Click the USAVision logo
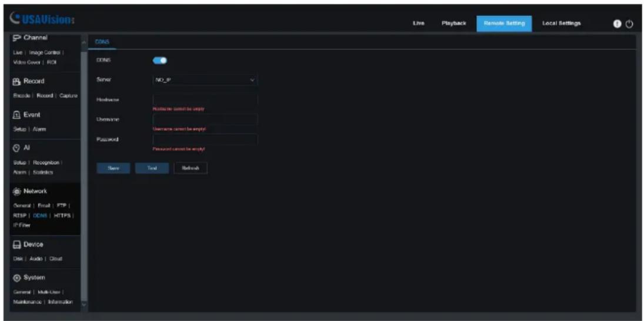 [41, 19]
